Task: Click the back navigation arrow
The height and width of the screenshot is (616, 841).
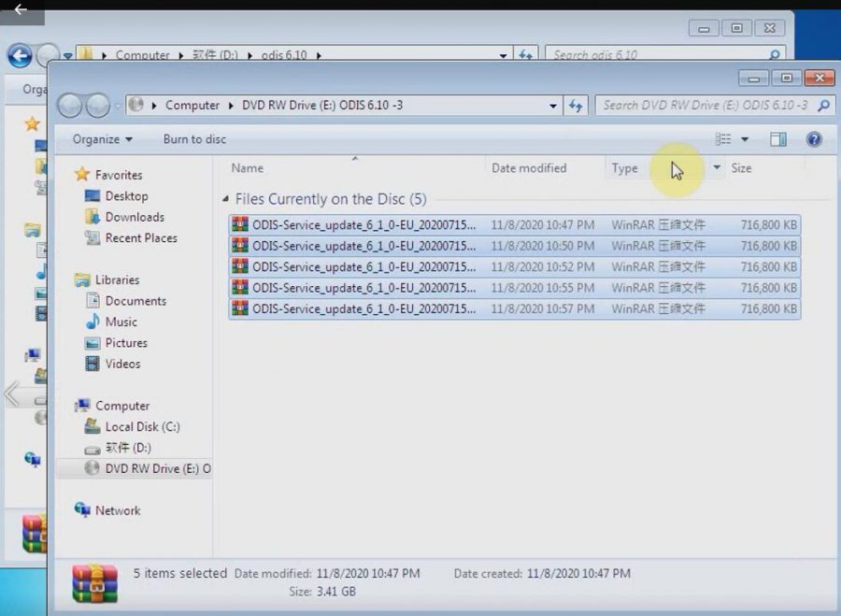Action: click(70, 105)
